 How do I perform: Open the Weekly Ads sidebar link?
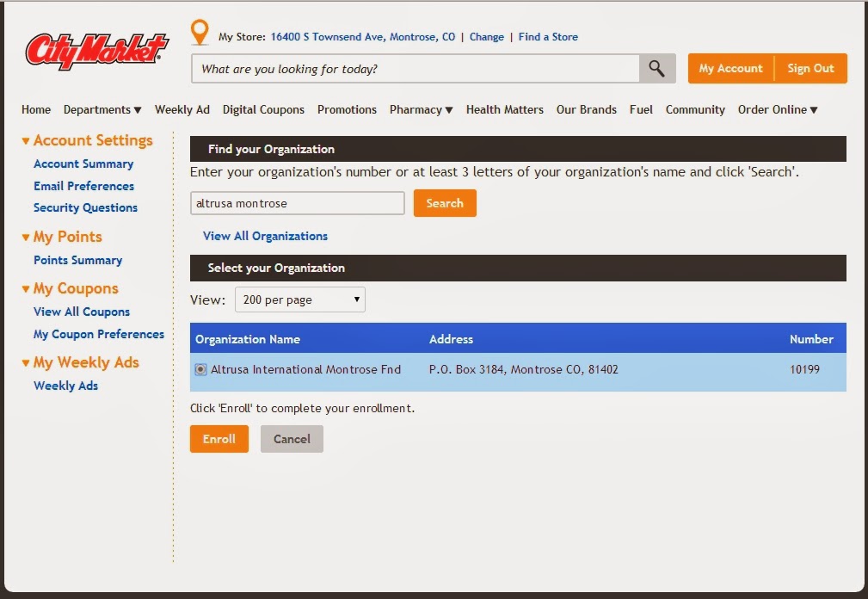65,386
